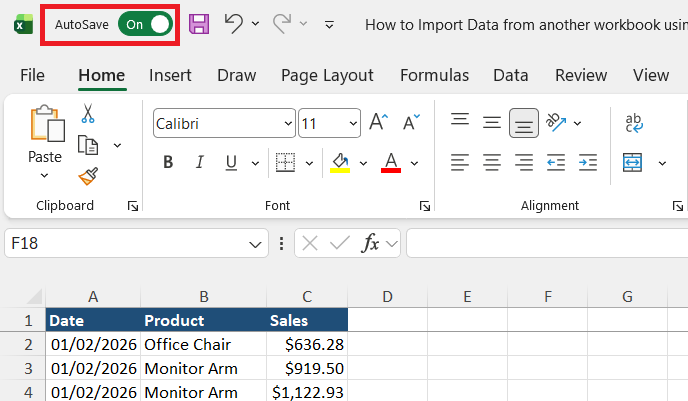Apply the yellow Fill Color bucket

340,163
